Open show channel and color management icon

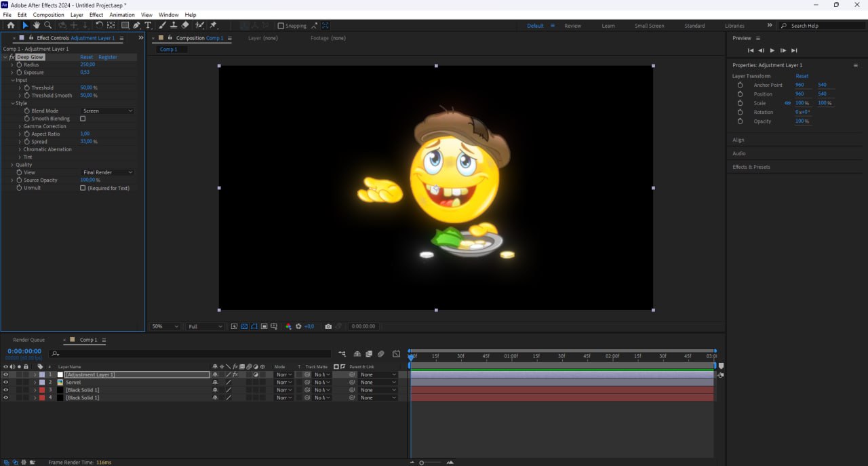(x=288, y=326)
